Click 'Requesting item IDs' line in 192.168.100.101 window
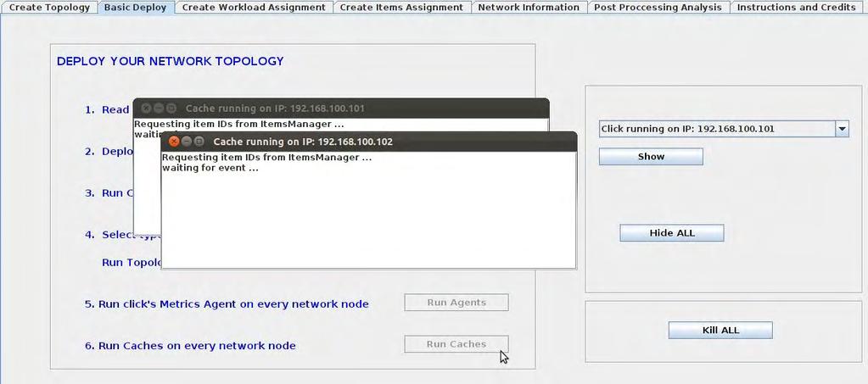 click(238, 124)
